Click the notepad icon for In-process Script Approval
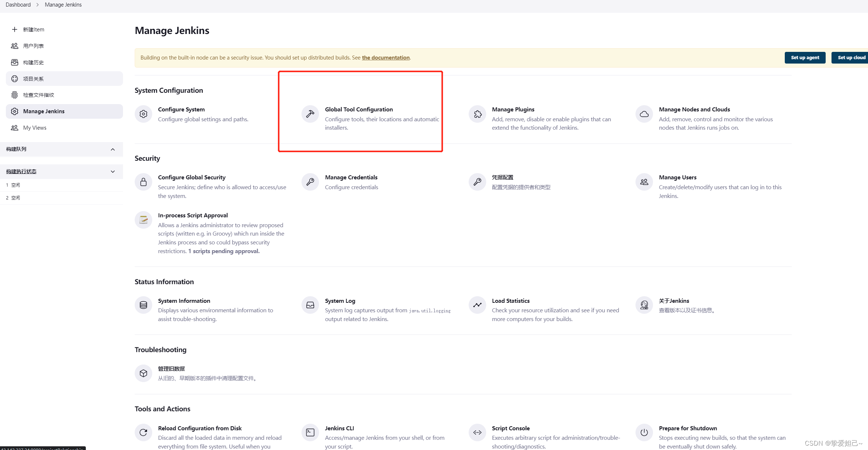Viewport: 868px width, 450px height. (143, 220)
